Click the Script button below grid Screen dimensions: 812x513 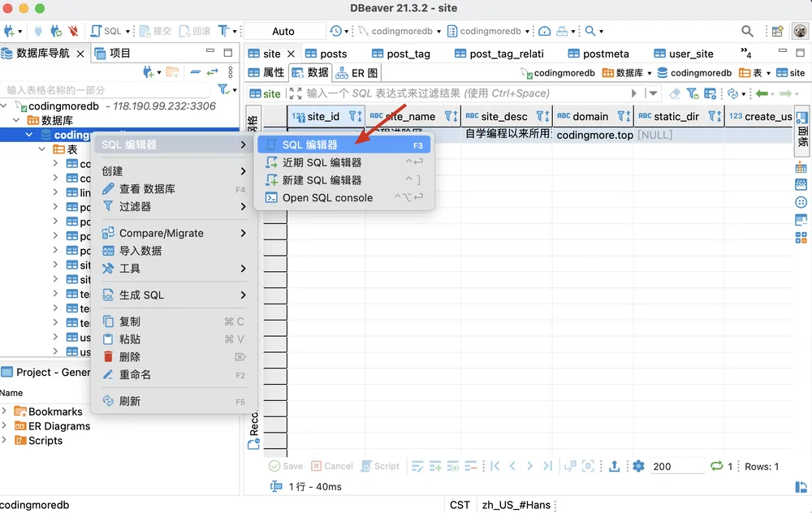[380, 466]
